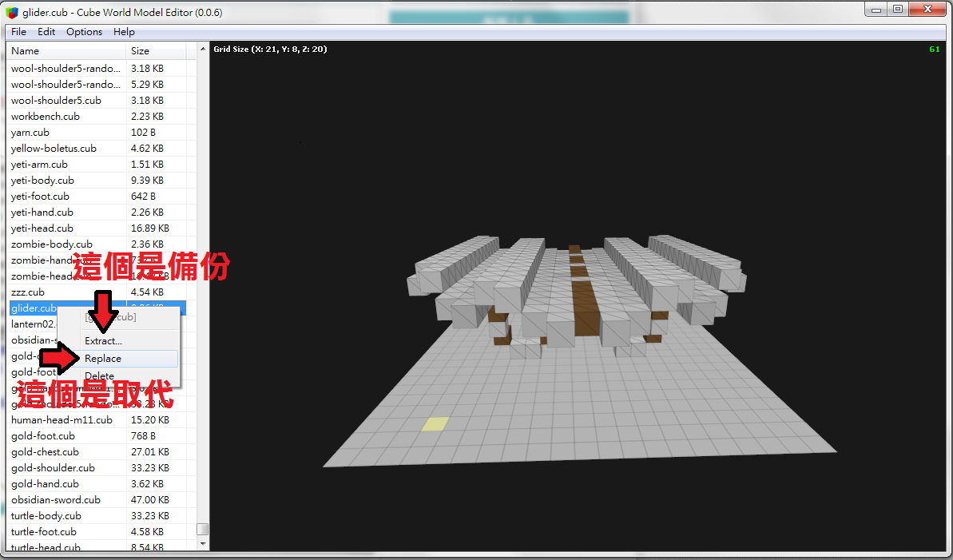This screenshot has width=953, height=560.
Task: Select turtle-body.cub in the file list
Action: (x=46, y=516)
